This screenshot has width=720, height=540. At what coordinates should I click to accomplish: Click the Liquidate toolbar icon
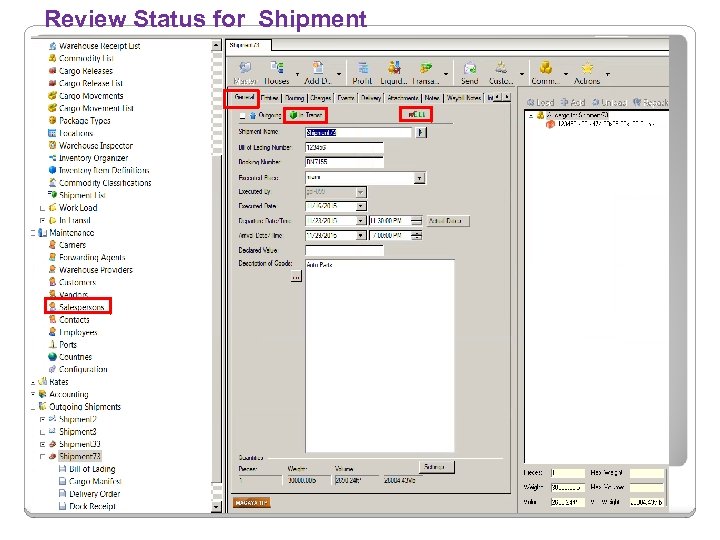click(x=394, y=72)
